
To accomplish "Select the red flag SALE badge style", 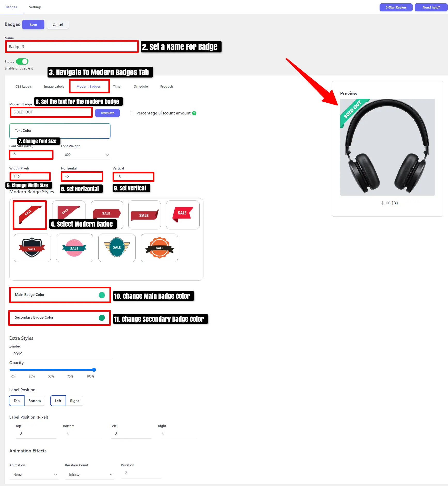I will [x=183, y=215].
